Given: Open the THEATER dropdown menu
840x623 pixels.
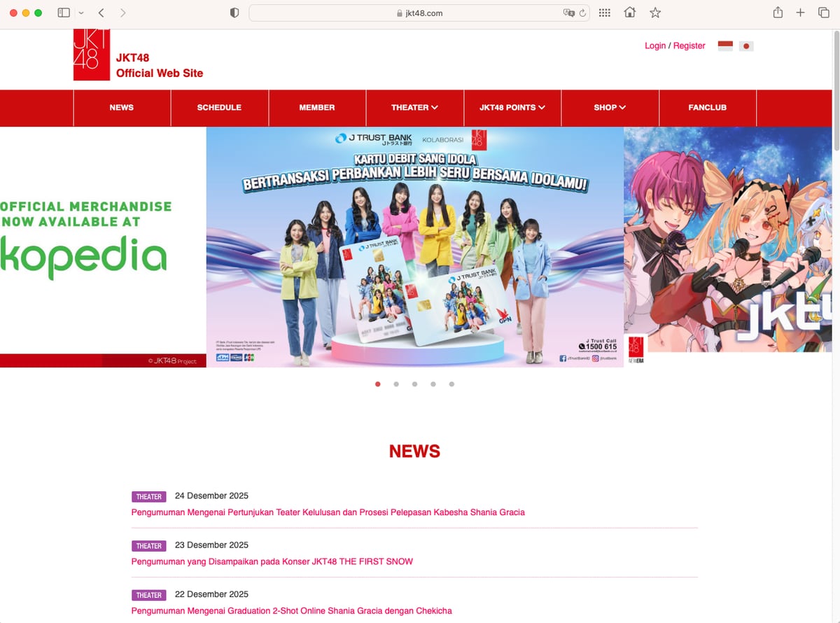Looking at the screenshot, I should pos(414,108).
